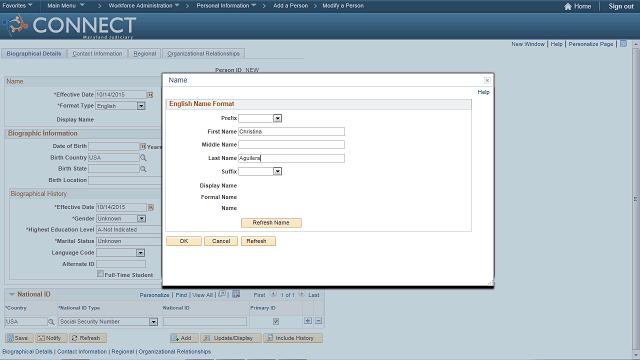Click into First Name field

(x=291, y=131)
